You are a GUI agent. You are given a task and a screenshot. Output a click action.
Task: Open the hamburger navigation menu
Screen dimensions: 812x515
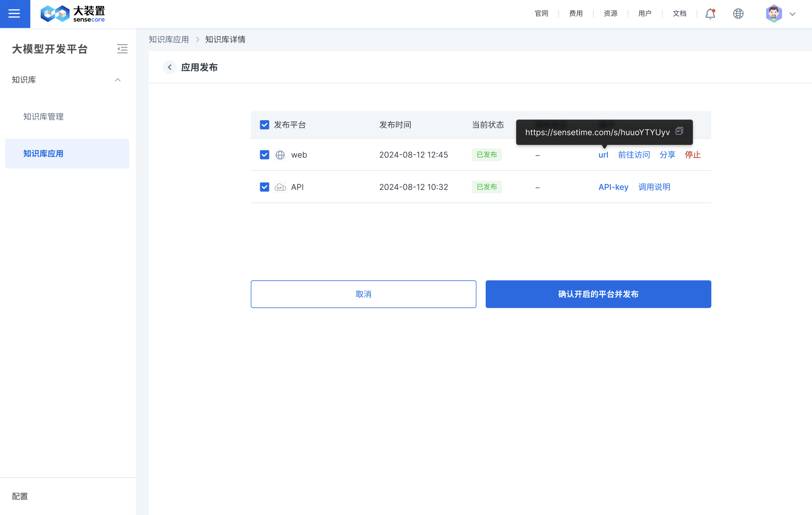pyautogui.click(x=15, y=14)
